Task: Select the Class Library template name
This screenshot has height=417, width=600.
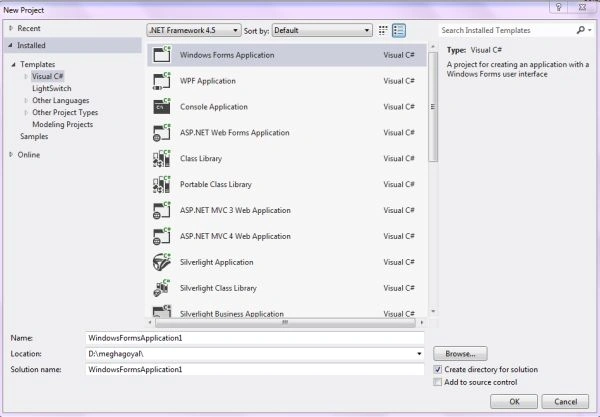Action: pos(201,158)
